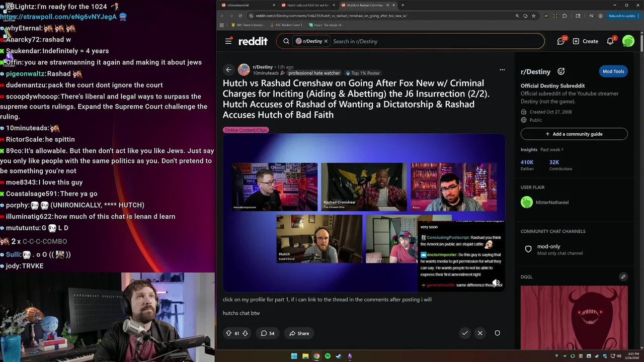
Task: Open the Chrome zoom magnifier icon
Action: tap(517, 16)
